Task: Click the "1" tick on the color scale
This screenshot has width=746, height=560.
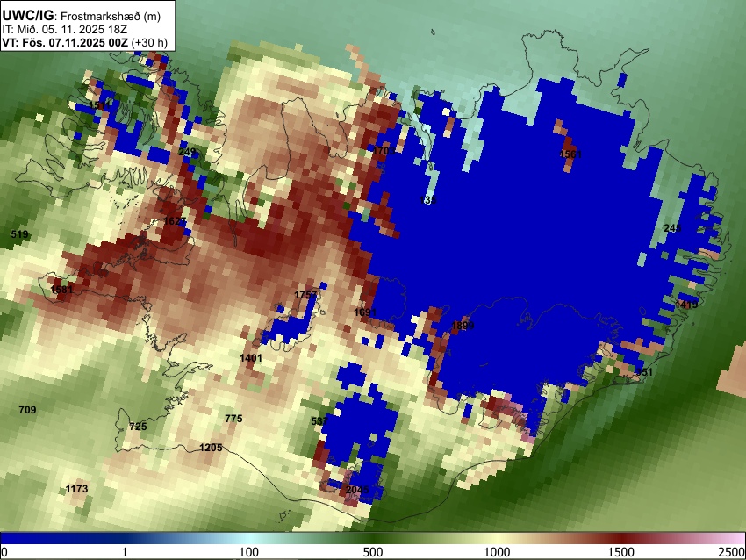Action: (x=125, y=552)
